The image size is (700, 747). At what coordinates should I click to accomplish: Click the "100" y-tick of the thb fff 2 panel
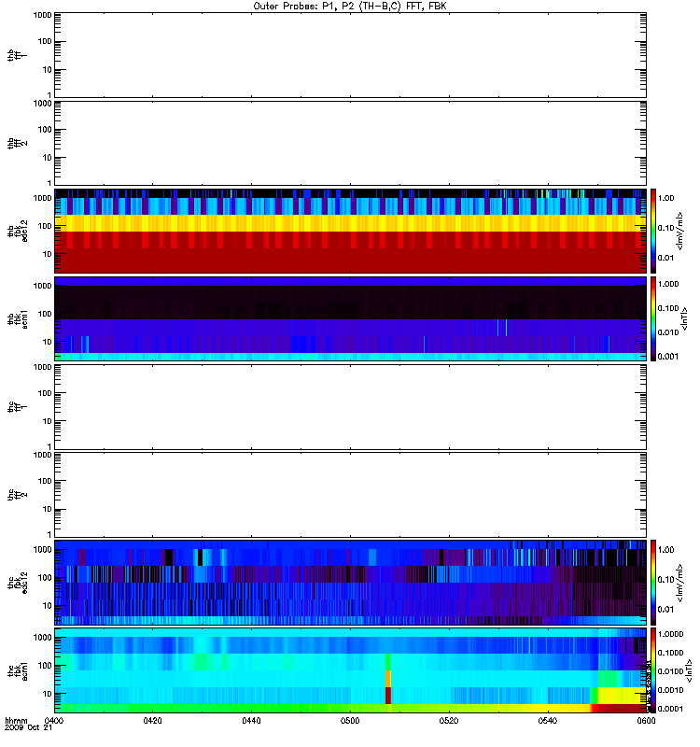[45, 129]
